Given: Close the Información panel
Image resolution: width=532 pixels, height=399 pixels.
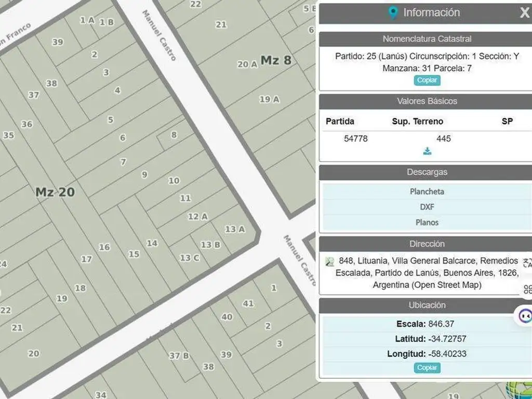Looking at the screenshot, I should click(524, 13).
